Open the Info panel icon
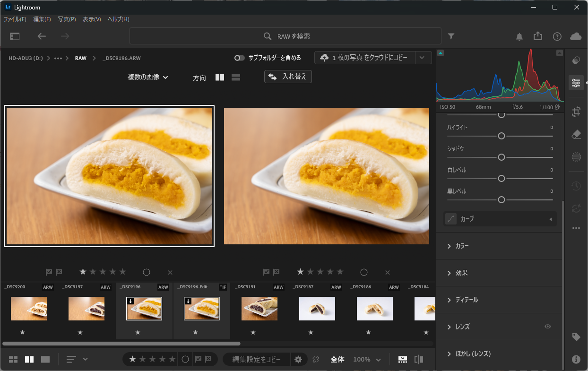 tap(576, 359)
